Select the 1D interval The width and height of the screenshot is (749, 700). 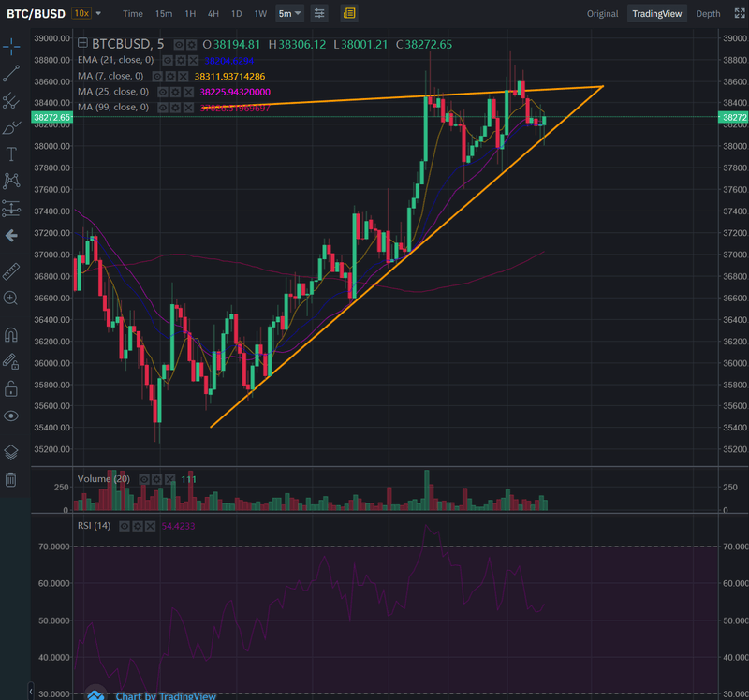pyautogui.click(x=237, y=14)
